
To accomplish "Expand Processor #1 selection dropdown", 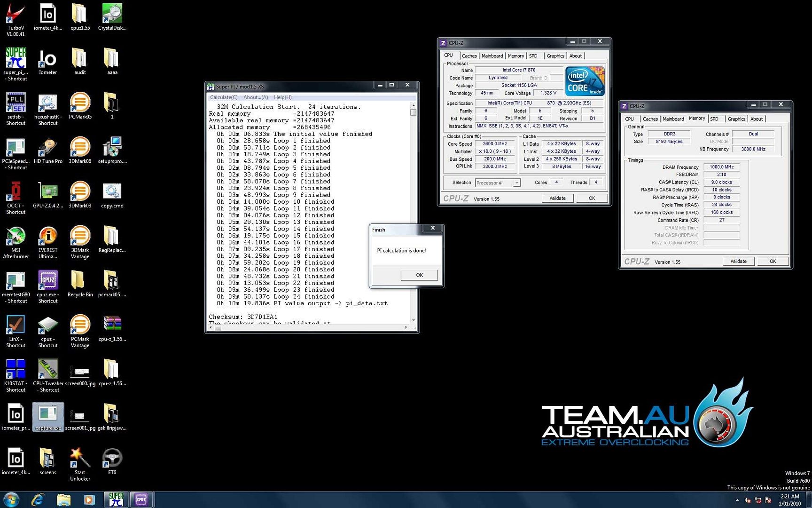I will (x=516, y=183).
